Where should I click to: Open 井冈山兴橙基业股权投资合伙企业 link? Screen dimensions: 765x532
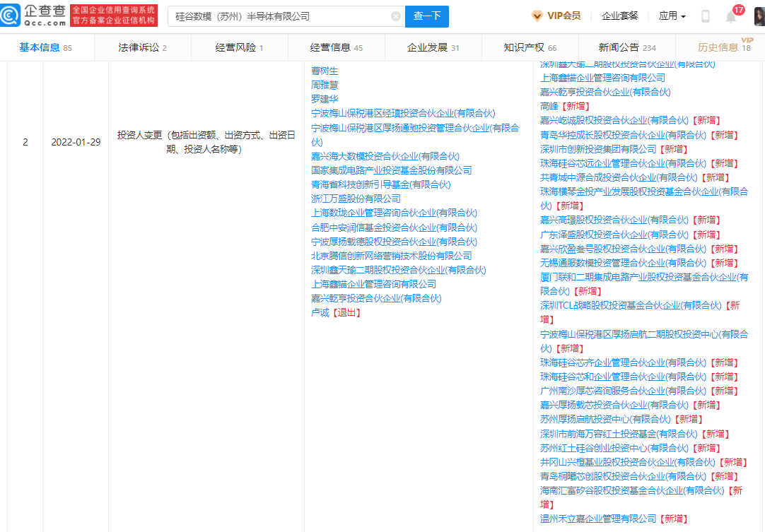(x=627, y=462)
